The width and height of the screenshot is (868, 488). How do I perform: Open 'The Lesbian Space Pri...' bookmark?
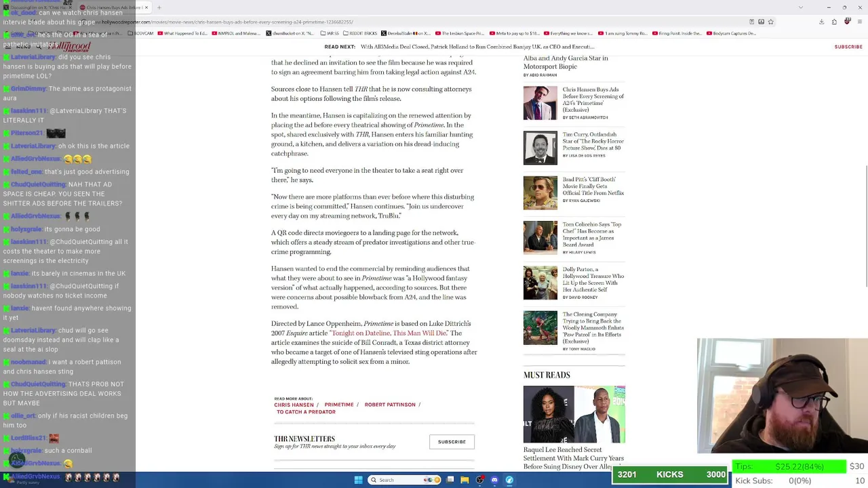(x=460, y=33)
